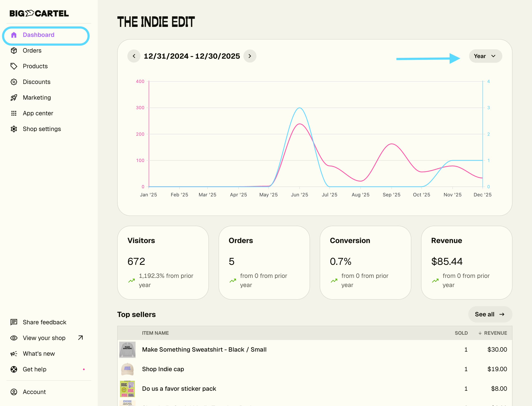532x406 pixels.
Task: Go to previous date range with left chevron
Action: click(134, 56)
